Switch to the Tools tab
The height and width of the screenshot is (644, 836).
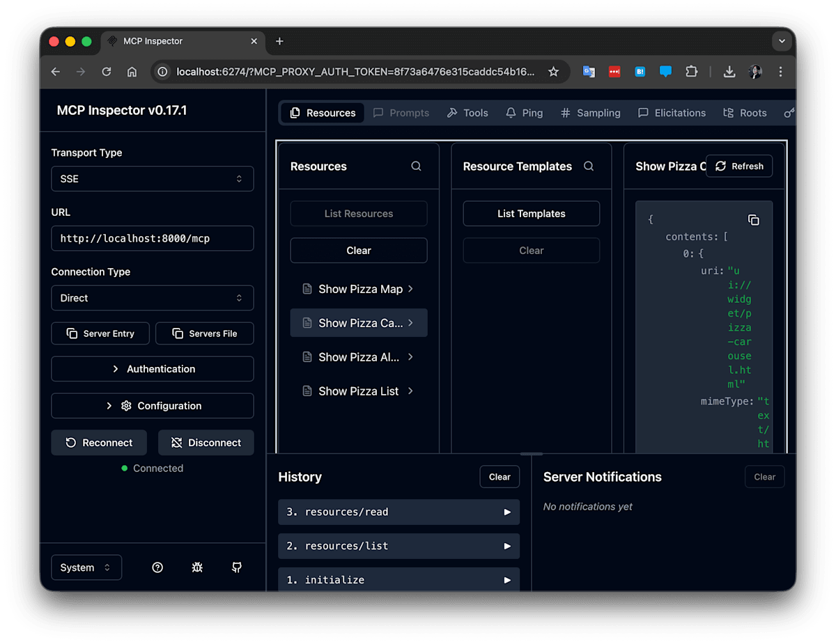pos(467,113)
